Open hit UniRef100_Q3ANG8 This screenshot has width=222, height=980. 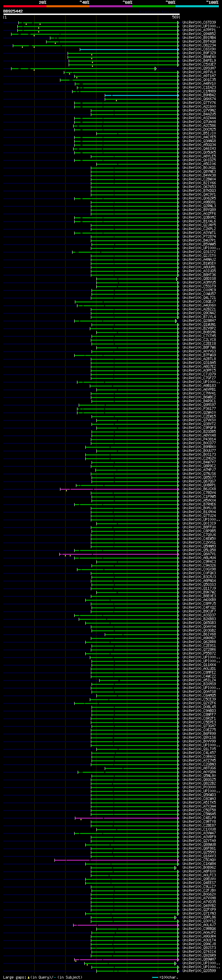point(199,141)
